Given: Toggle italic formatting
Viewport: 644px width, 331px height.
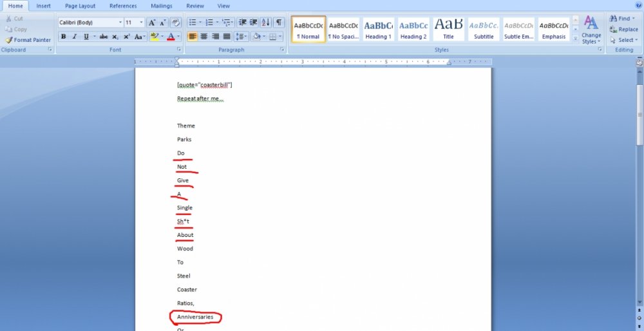Looking at the screenshot, I should [x=74, y=37].
